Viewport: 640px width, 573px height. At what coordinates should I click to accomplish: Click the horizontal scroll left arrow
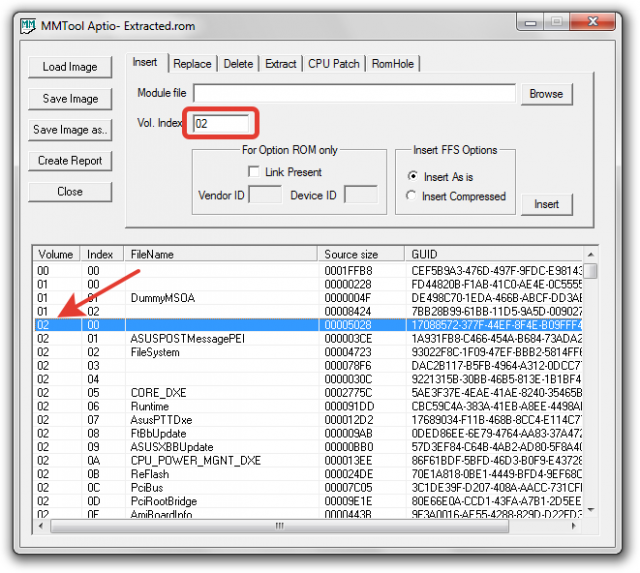pos(41,526)
